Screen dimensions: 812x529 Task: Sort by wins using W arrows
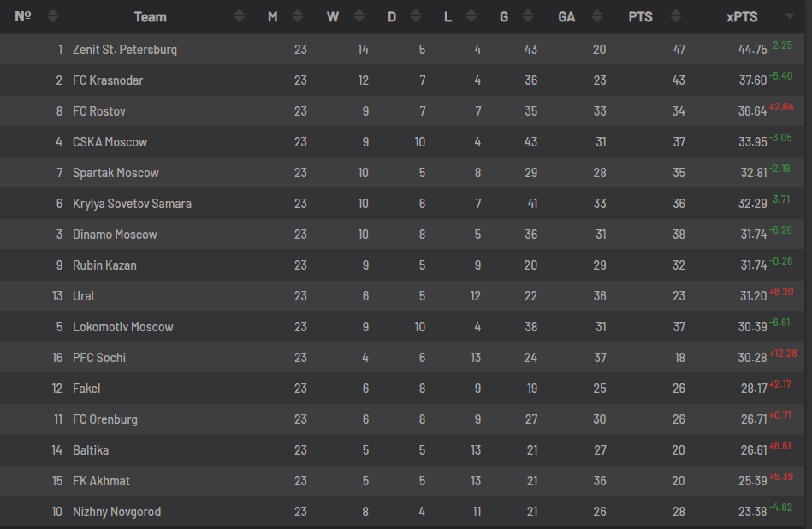pyautogui.click(x=359, y=16)
